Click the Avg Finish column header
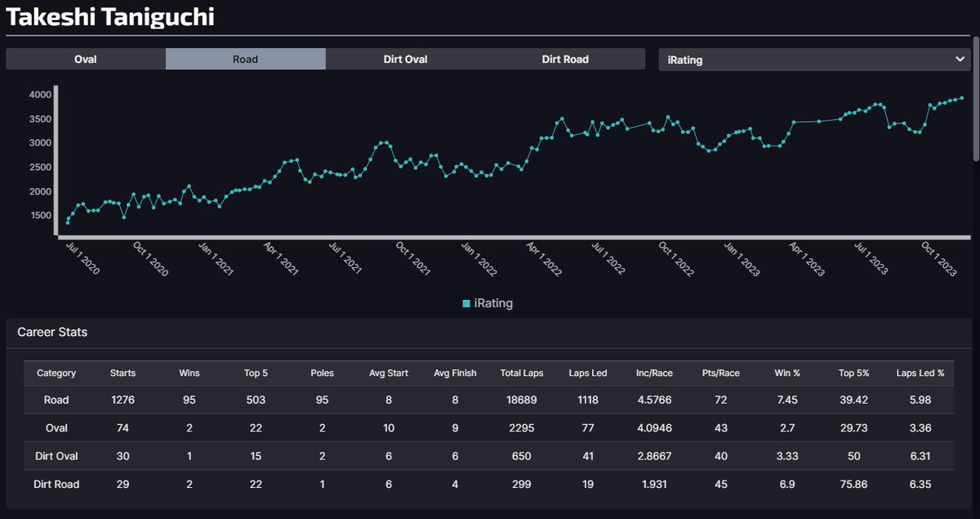This screenshot has height=519, width=980. point(455,373)
